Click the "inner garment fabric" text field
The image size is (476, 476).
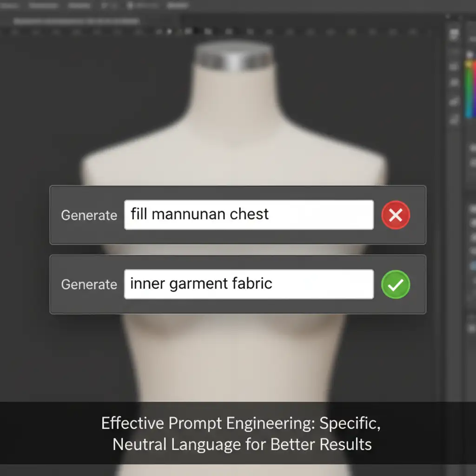click(x=249, y=284)
